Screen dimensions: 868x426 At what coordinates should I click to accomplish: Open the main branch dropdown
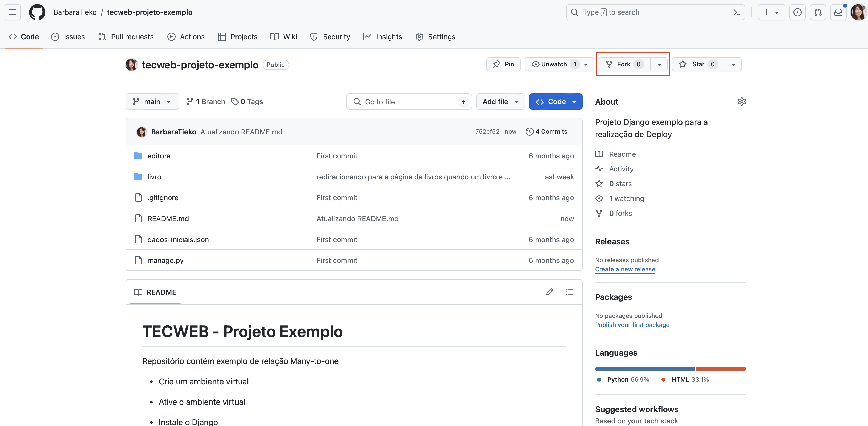click(152, 102)
